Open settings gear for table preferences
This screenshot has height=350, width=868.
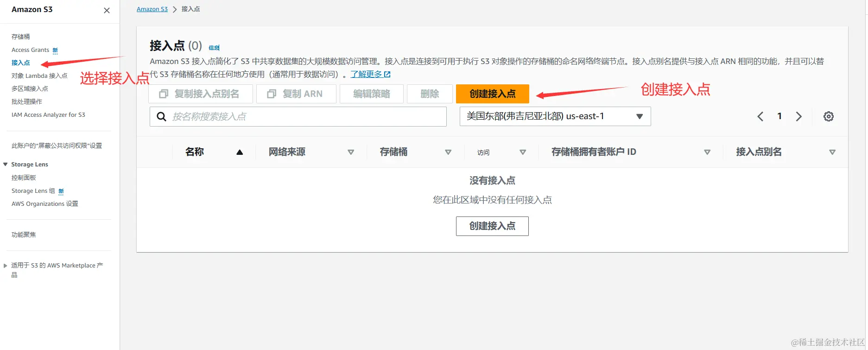829,116
